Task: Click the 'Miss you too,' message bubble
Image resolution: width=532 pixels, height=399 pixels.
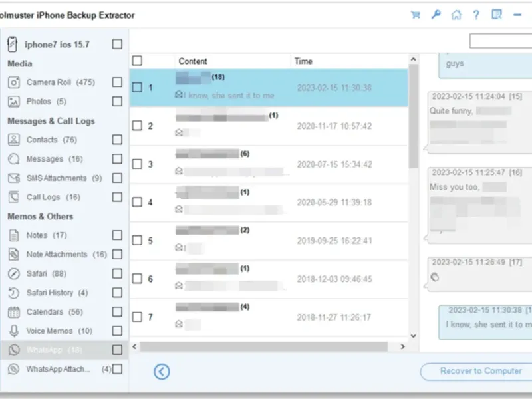Action: [x=478, y=205]
